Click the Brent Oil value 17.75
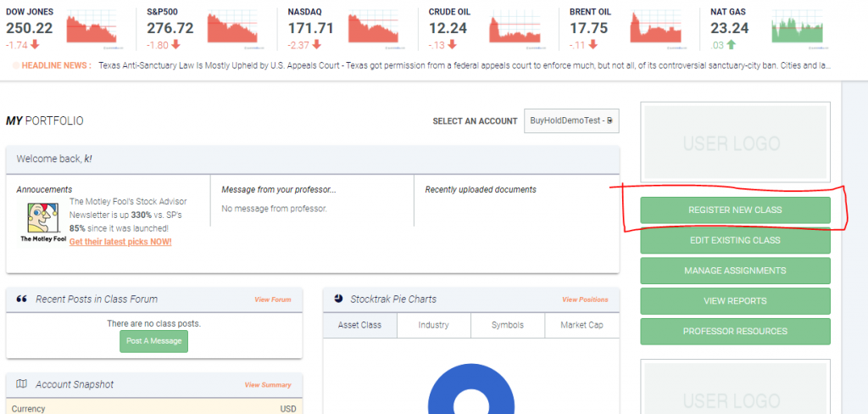This screenshot has height=414, width=868. pos(589,28)
